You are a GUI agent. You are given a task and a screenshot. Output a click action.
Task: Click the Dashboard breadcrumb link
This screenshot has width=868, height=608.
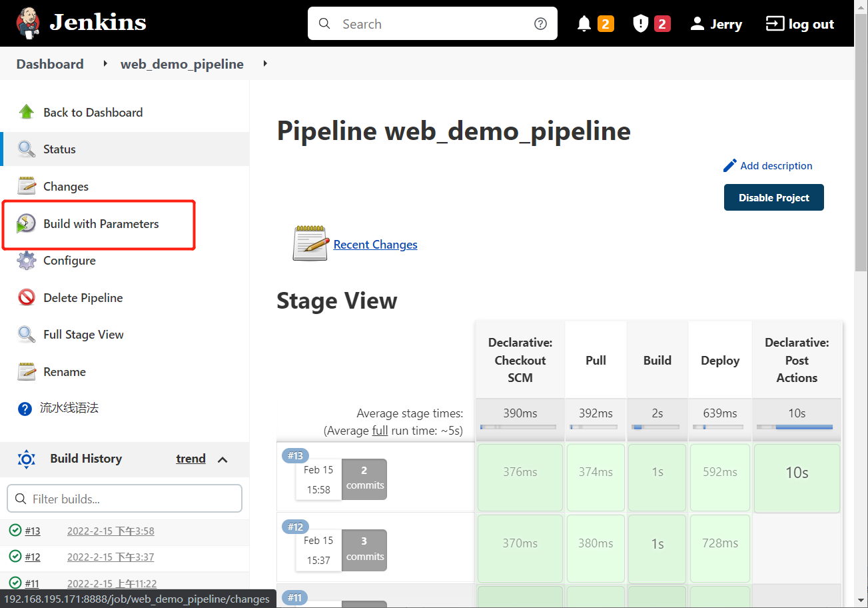point(50,64)
